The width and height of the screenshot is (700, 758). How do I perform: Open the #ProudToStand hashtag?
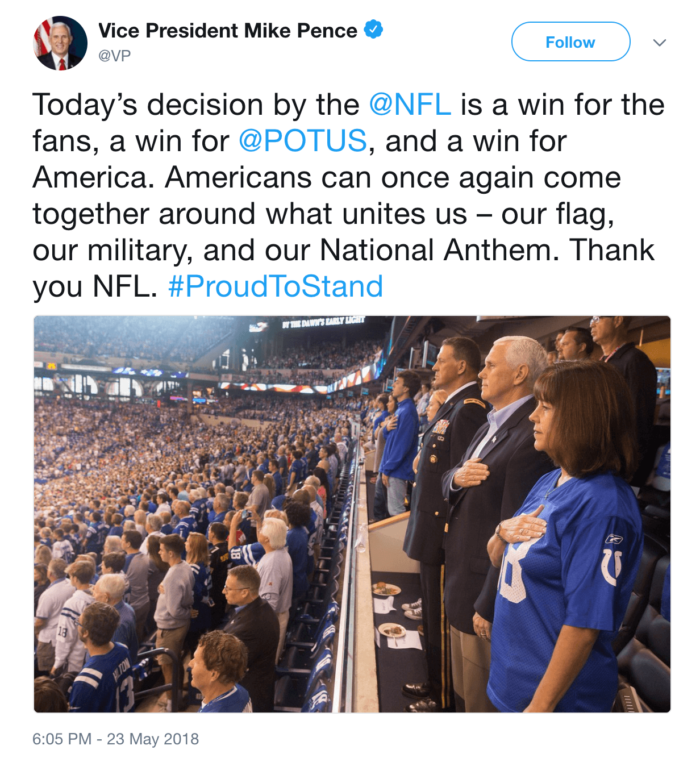tap(276, 286)
